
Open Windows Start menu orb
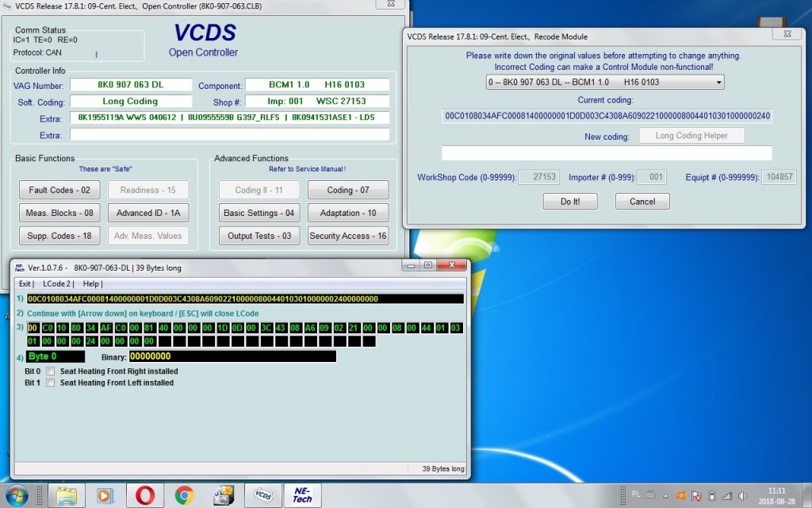click(17, 495)
